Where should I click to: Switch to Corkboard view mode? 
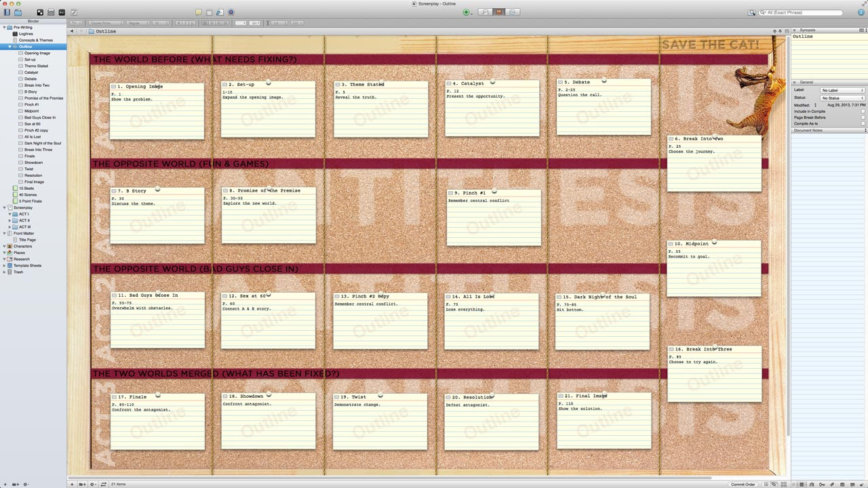[500, 12]
